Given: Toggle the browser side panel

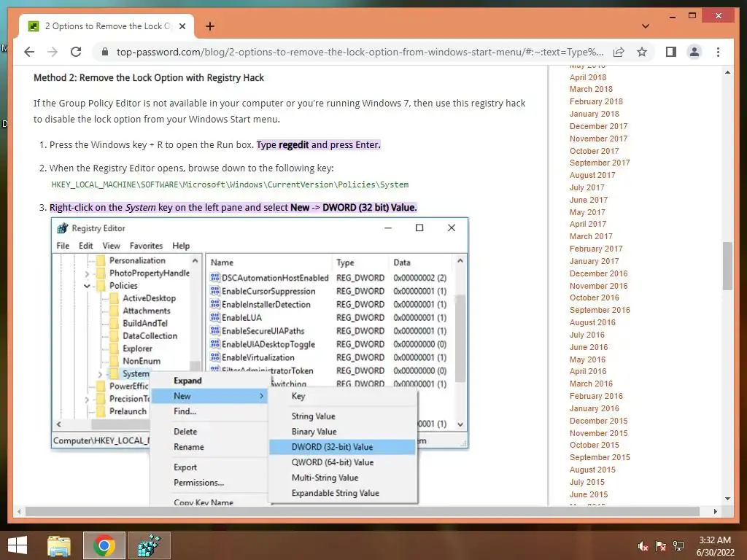Looking at the screenshot, I should coord(671,52).
